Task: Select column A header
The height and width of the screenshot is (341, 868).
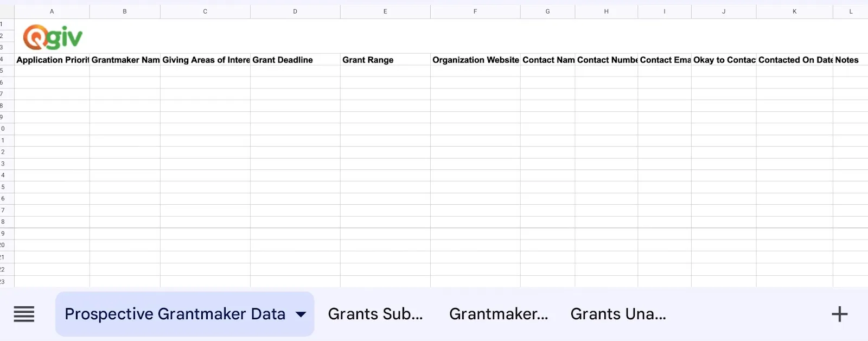Action: pos(52,11)
